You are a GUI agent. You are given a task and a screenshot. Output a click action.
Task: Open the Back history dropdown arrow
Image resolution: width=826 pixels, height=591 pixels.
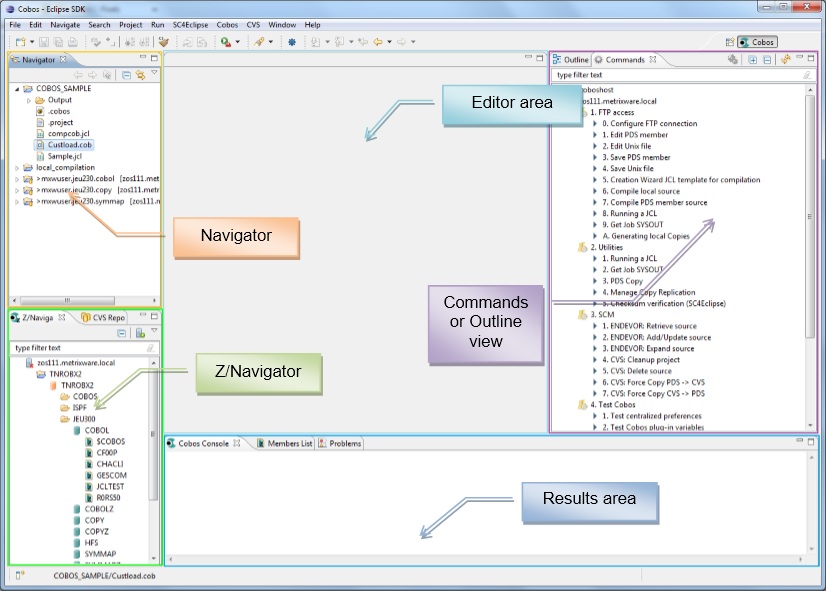(x=389, y=42)
